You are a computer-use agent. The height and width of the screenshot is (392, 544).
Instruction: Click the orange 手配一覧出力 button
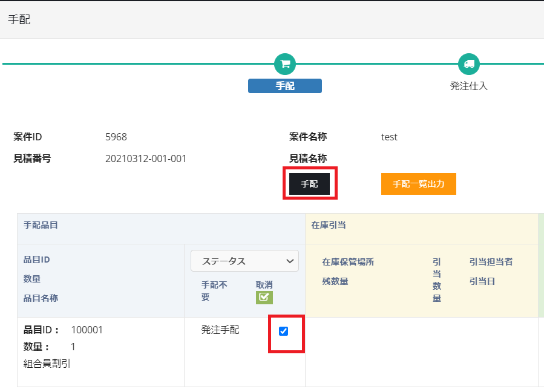coord(418,184)
